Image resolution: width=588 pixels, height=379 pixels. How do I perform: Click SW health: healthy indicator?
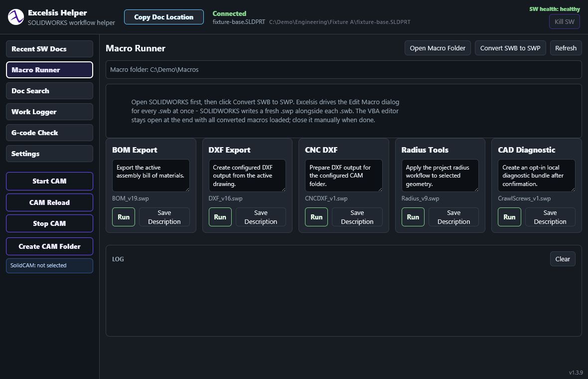coord(555,9)
